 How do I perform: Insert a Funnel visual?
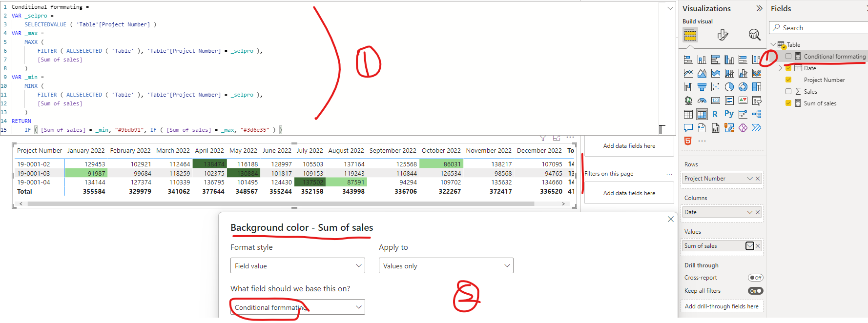[702, 87]
